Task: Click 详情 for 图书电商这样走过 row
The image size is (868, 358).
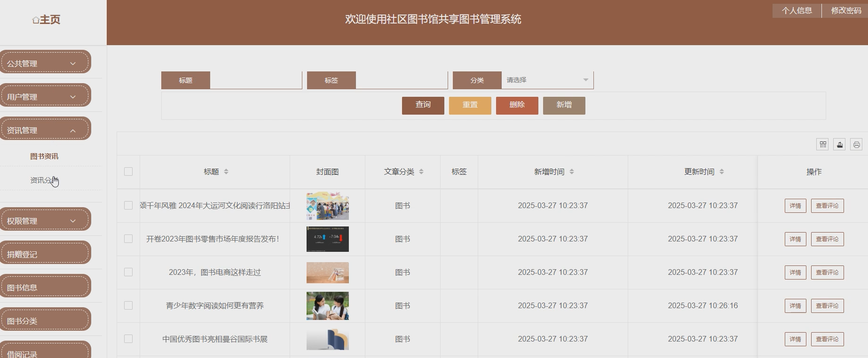Action: [x=795, y=272]
